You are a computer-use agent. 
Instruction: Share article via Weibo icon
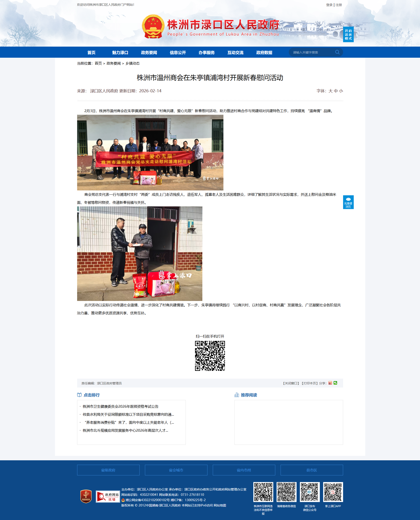330,383
